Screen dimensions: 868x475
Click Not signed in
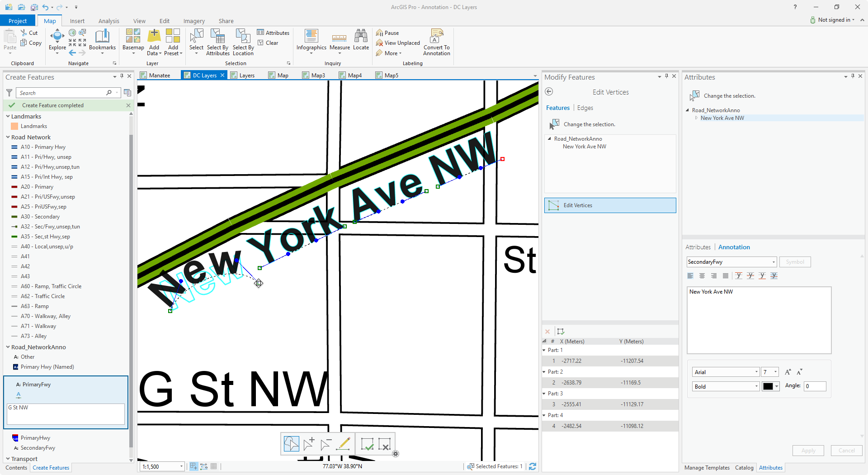(833, 20)
